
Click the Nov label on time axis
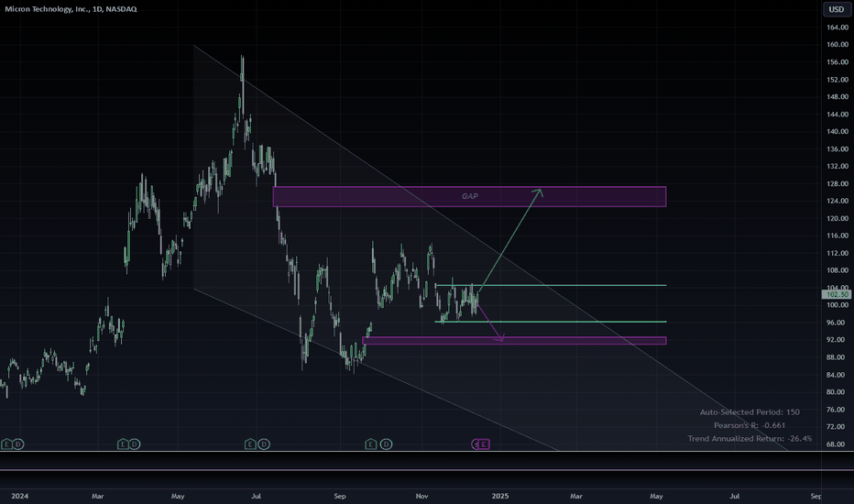coord(422,496)
